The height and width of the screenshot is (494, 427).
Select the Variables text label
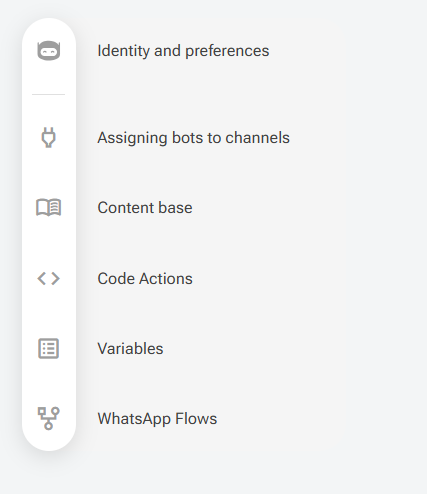coord(130,349)
